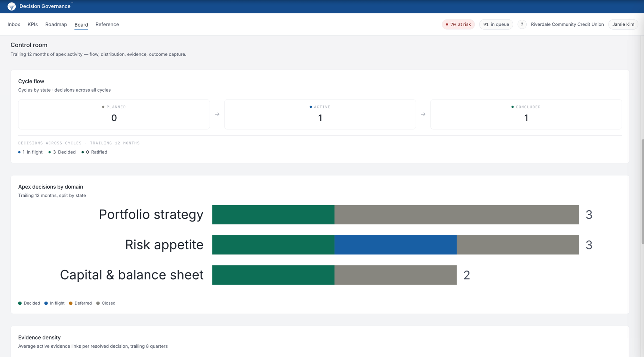Viewport: 644px width, 357px height.
Task: Click the '1 In flight' decisions stat
Action: click(30, 152)
